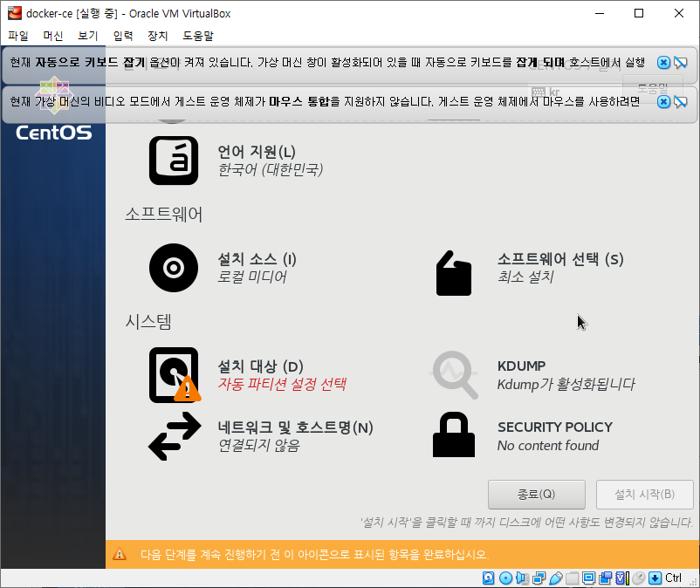Open the SECURITY POLICY padlock icon
The width and height of the screenshot is (700, 588).
pos(454,434)
